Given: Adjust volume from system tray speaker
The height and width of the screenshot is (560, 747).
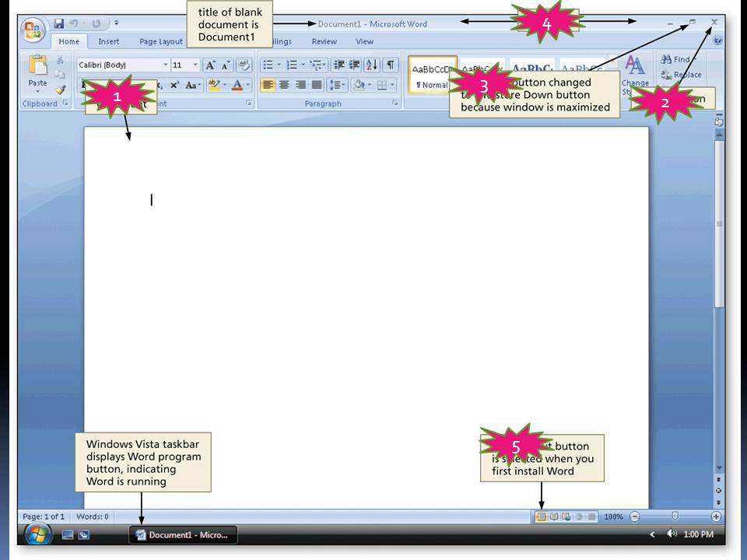Looking at the screenshot, I should point(672,534).
